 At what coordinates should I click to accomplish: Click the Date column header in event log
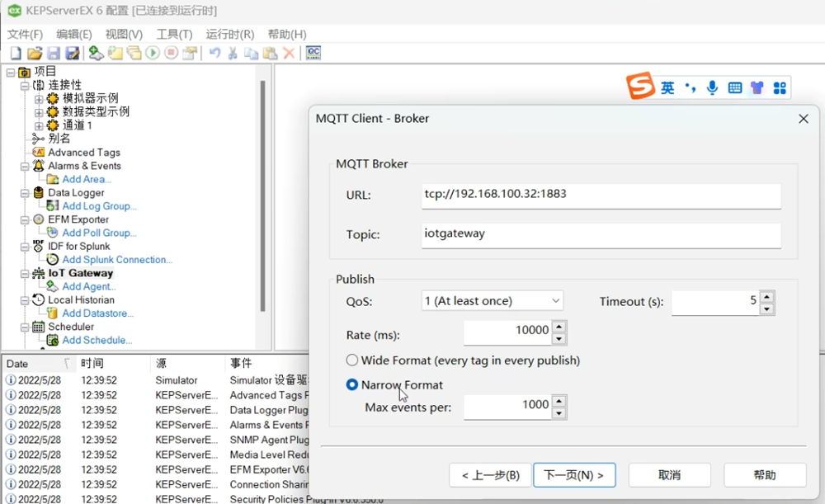click(x=38, y=364)
